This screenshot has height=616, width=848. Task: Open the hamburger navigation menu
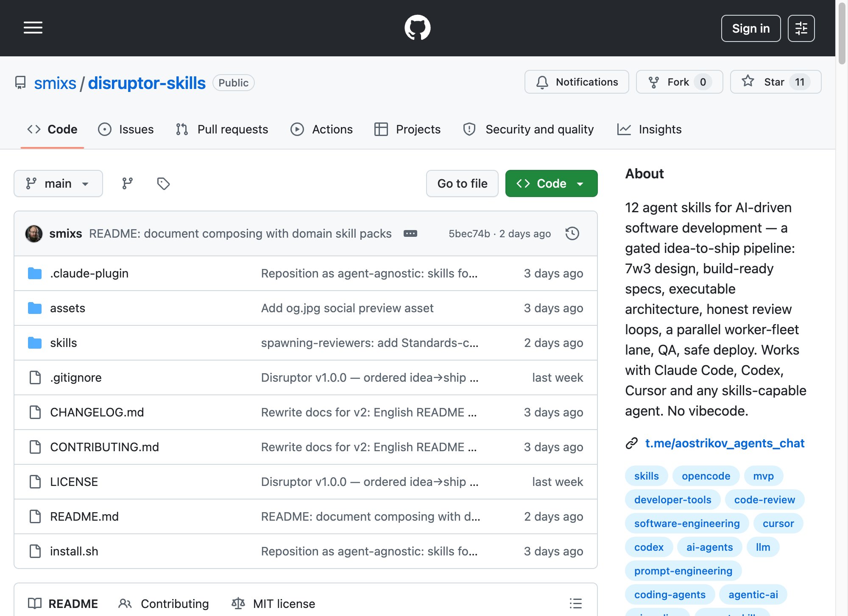coord(33,28)
